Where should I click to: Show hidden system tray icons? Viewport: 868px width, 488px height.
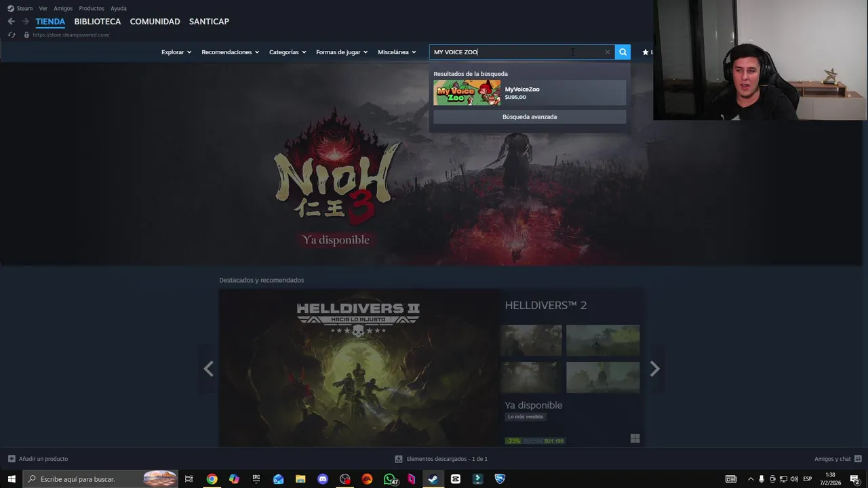pos(751,479)
